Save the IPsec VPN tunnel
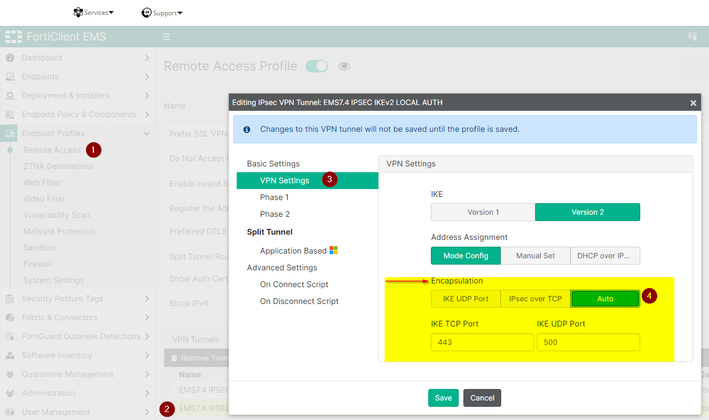This screenshot has height=420, width=709. [x=443, y=398]
